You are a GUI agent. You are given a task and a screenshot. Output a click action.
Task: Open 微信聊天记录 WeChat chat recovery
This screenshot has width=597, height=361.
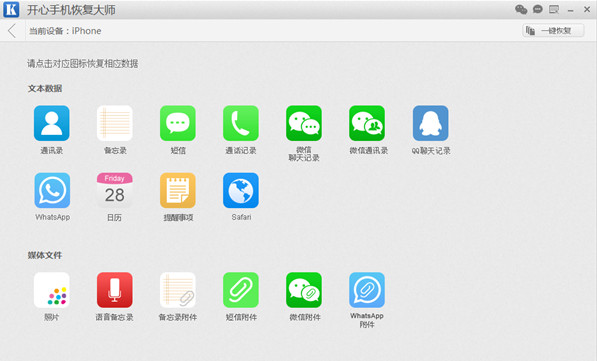[x=304, y=123]
